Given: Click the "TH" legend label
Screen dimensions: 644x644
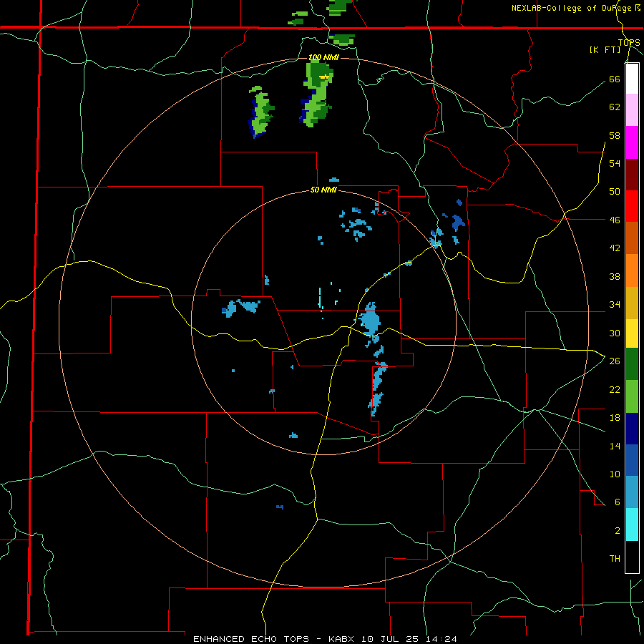Looking at the screenshot, I should click(x=615, y=558).
